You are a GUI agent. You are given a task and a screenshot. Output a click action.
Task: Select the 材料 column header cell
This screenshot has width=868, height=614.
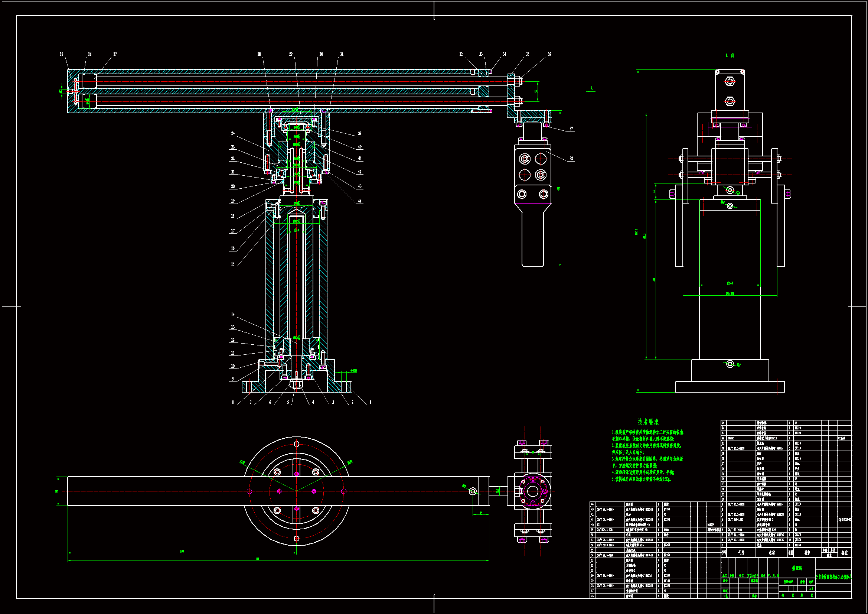807,553
